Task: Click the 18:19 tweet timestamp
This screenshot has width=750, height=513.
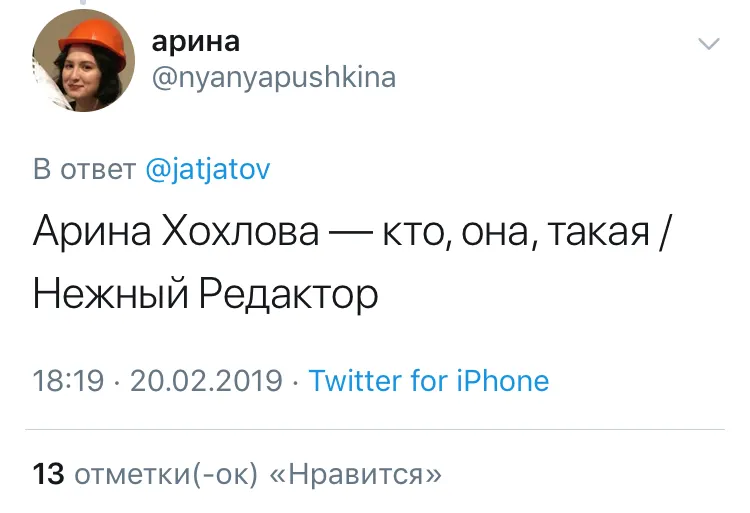Action: coord(68,381)
